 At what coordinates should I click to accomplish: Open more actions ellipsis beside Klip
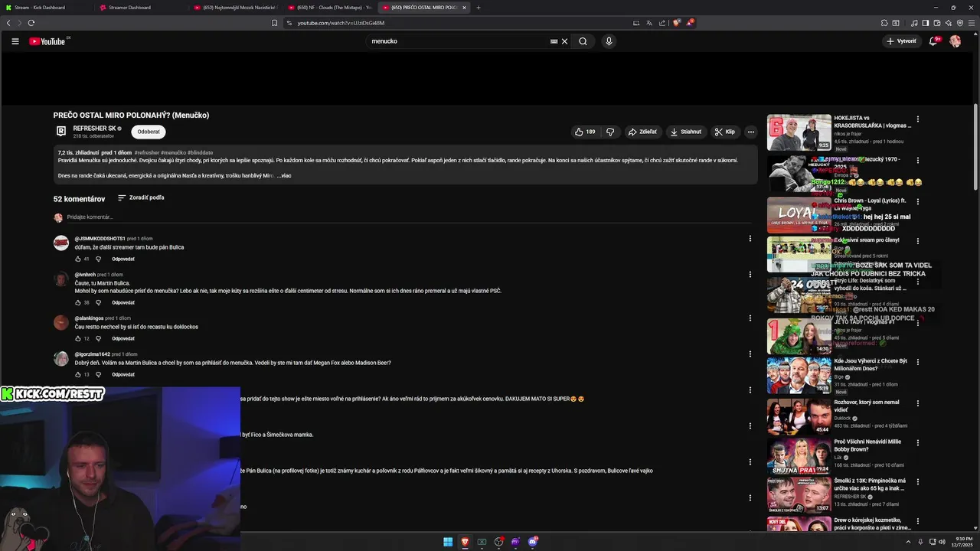(x=750, y=132)
